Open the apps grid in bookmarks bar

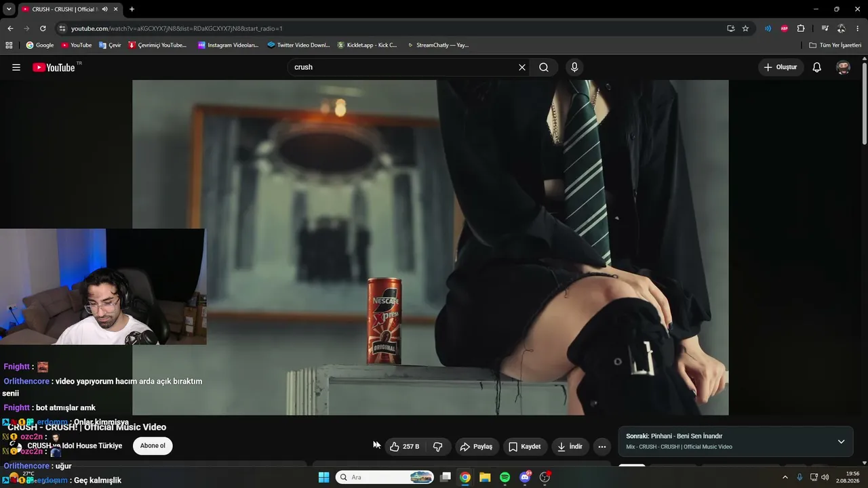pyautogui.click(x=9, y=45)
